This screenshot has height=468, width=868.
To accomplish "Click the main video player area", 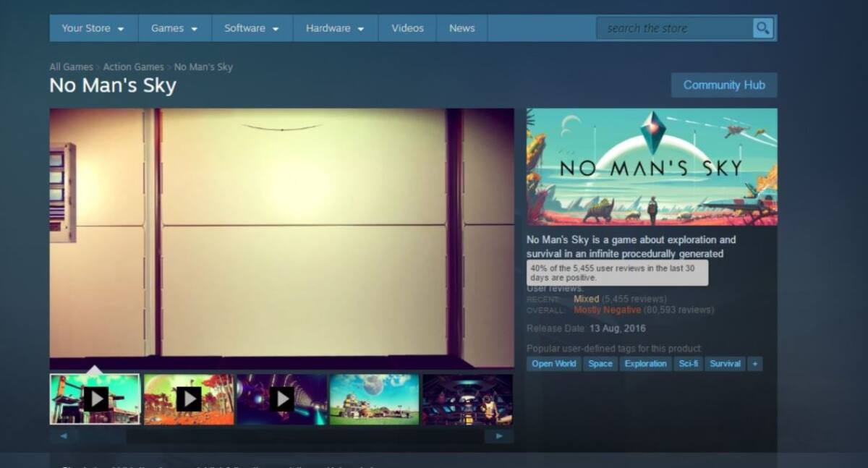I will click(x=281, y=239).
